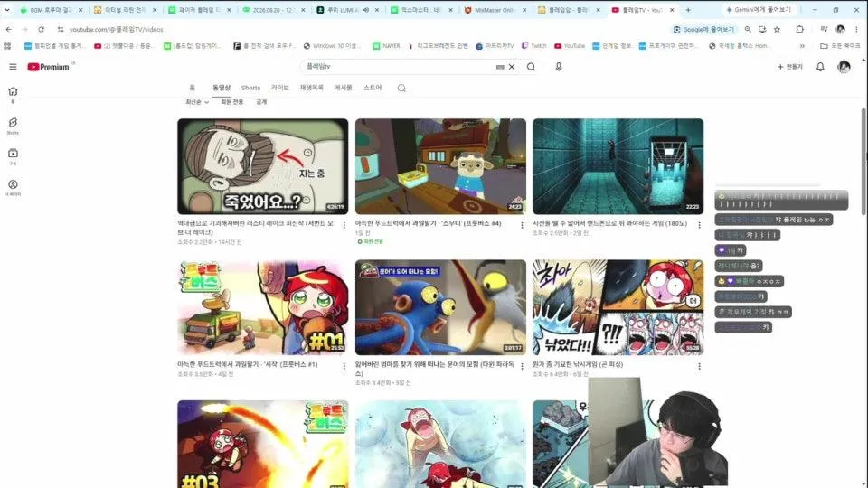Open options for the 프룻버스 #1 video
The width and height of the screenshot is (868, 488).
click(x=344, y=366)
